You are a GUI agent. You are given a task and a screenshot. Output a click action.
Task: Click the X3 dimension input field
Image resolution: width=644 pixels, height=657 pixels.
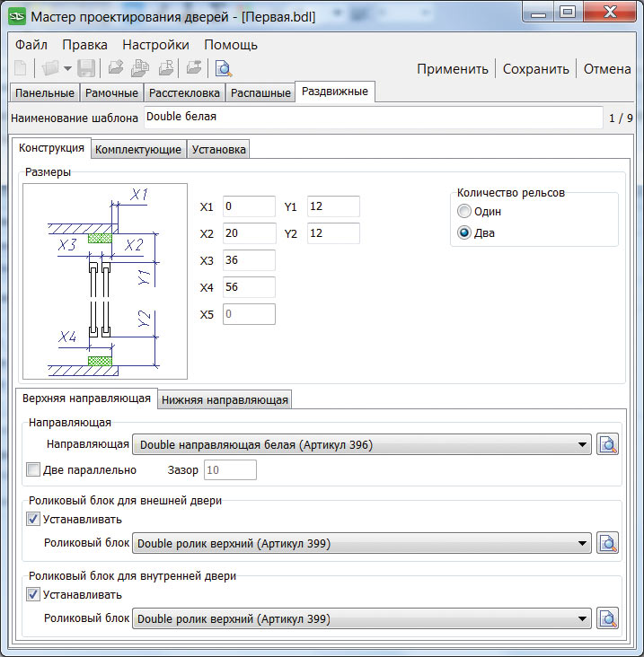(x=249, y=260)
